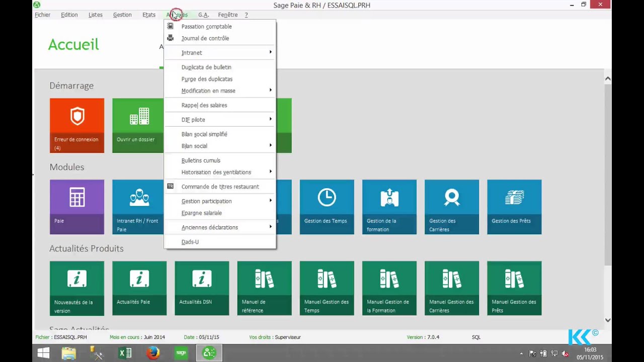Open the Fichier menu
This screenshot has height=362, width=644.
(43, 15)
